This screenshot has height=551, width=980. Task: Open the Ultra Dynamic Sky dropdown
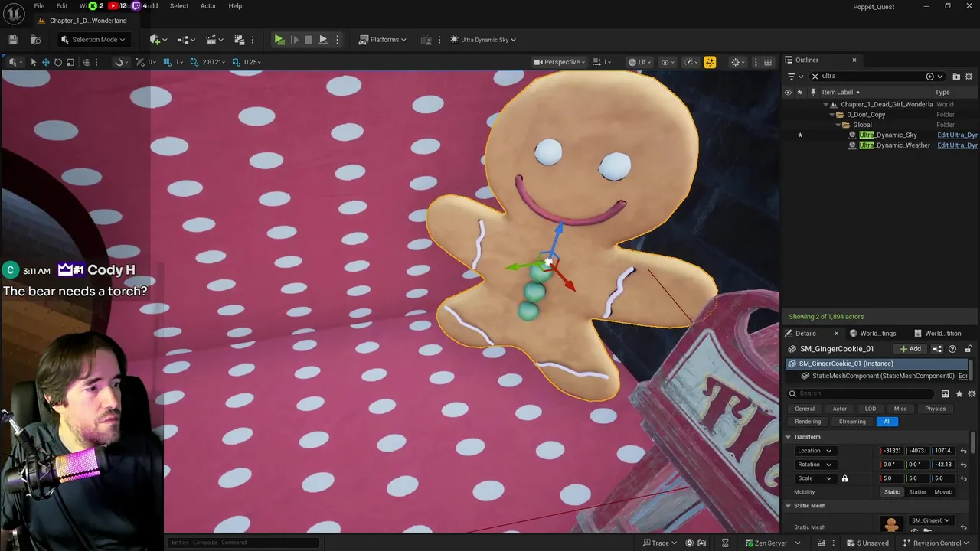tap(483, 40)
